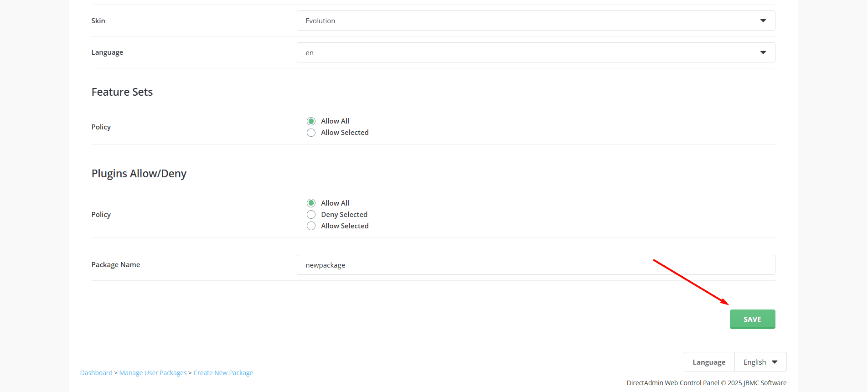The width and height of the screenshot is (868, 392).
Task: Select Allow All under Plugins Allow/Deny
Action: (x=311, y=203)
